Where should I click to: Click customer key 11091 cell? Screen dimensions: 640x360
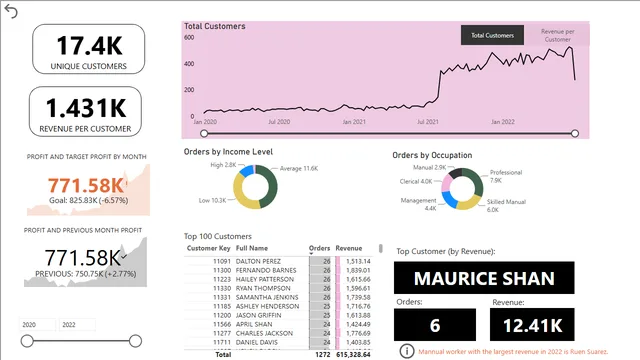click(222, 261)
